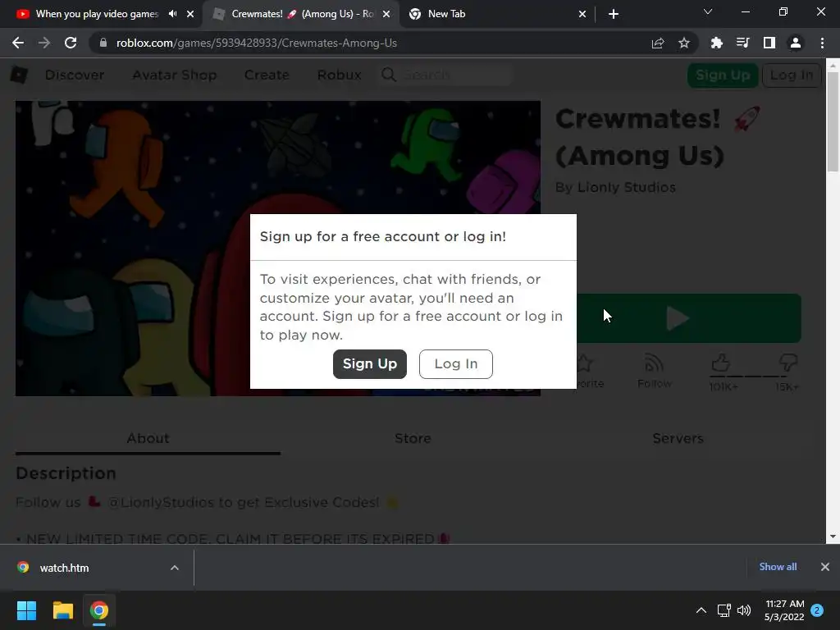The image size is (840, 630).
Task: Click the Sign Up button in the dialog
Action: point(370,363)
